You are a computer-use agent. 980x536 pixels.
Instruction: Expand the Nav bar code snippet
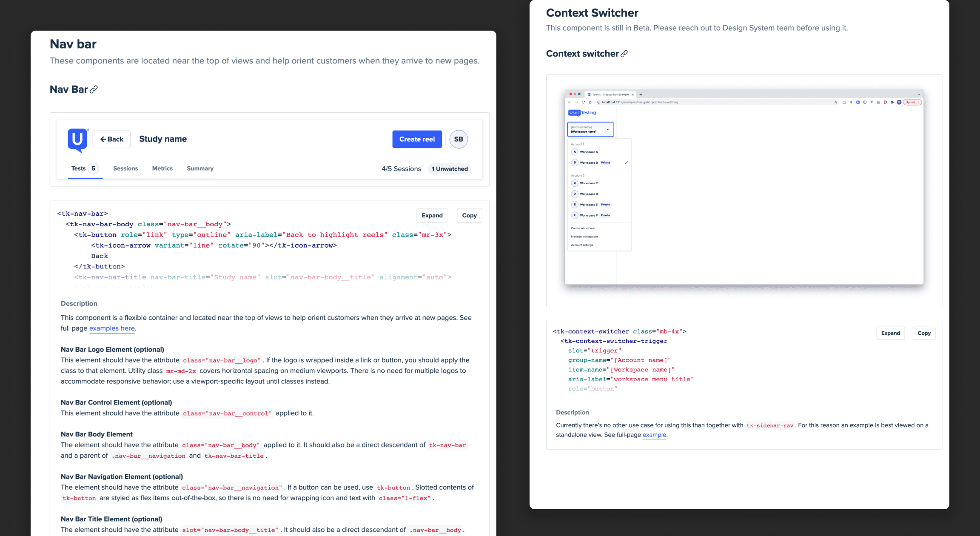click(432, 215)
